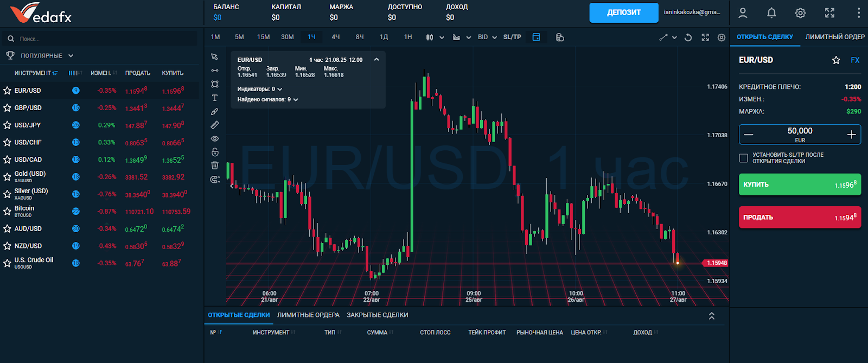This screenshot has width=868, height=363.
Task: Sort by the Инструмент column header
Action: point(36,73)
